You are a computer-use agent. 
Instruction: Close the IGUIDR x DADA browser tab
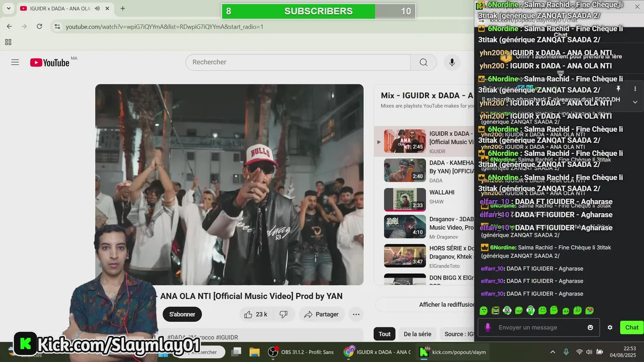(108, 9)
